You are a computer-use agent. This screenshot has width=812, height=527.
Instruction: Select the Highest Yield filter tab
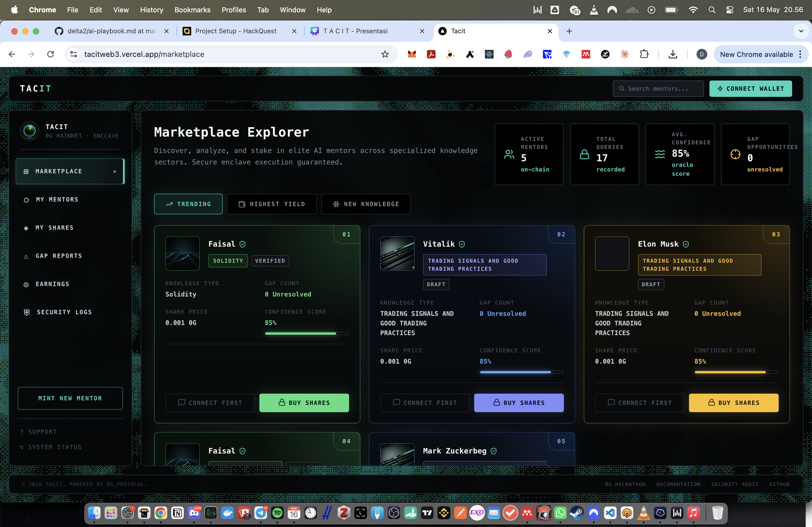[271, 204]
